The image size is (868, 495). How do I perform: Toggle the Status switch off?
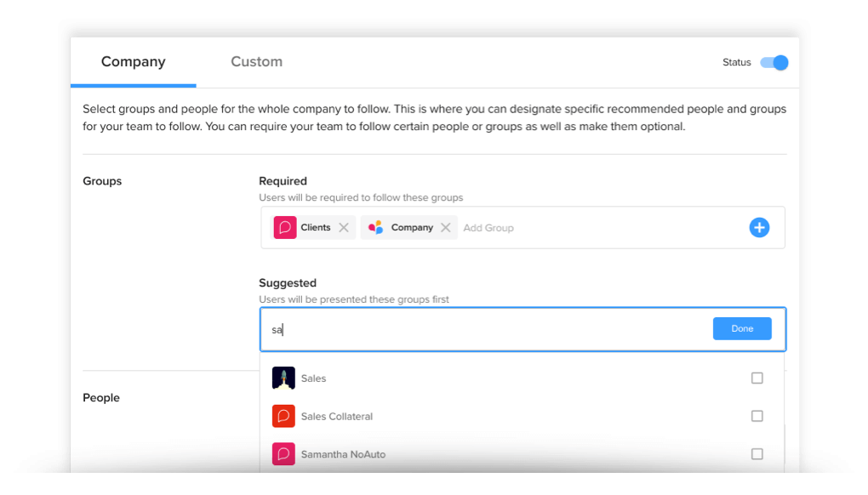tap(774, 62)
